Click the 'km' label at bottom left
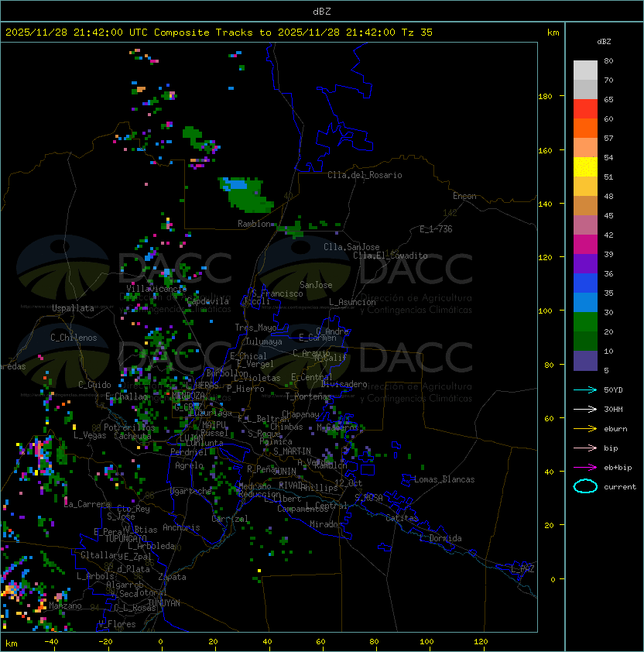Viewport: 644px width, 652px height. pyautogui.click(x=12, y=643)
